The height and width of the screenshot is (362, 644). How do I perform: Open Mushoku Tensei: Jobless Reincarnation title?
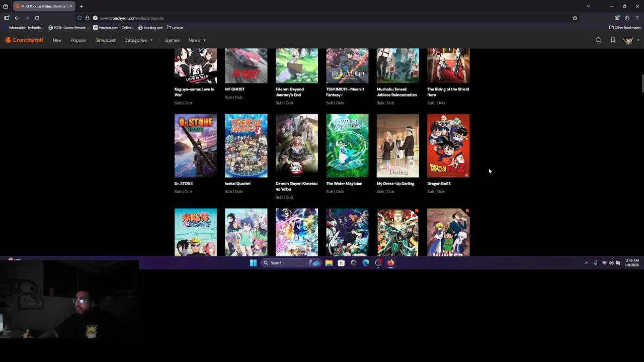[x=396, y=92]
